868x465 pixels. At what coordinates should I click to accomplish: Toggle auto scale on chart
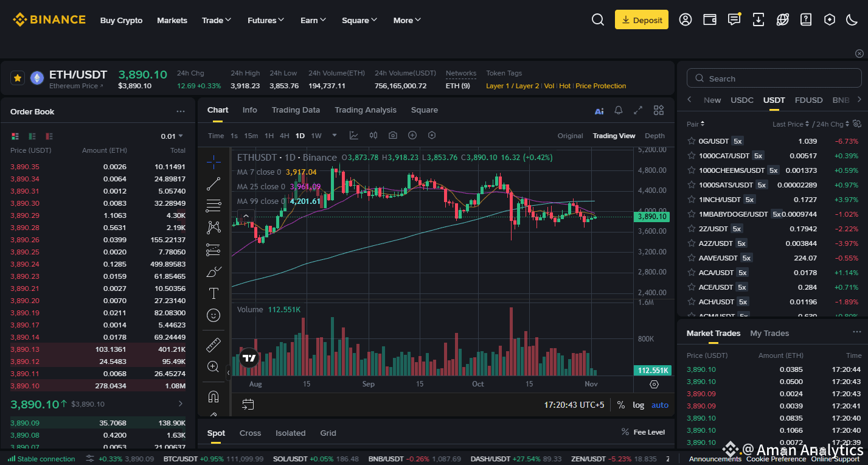coord(659,405)
